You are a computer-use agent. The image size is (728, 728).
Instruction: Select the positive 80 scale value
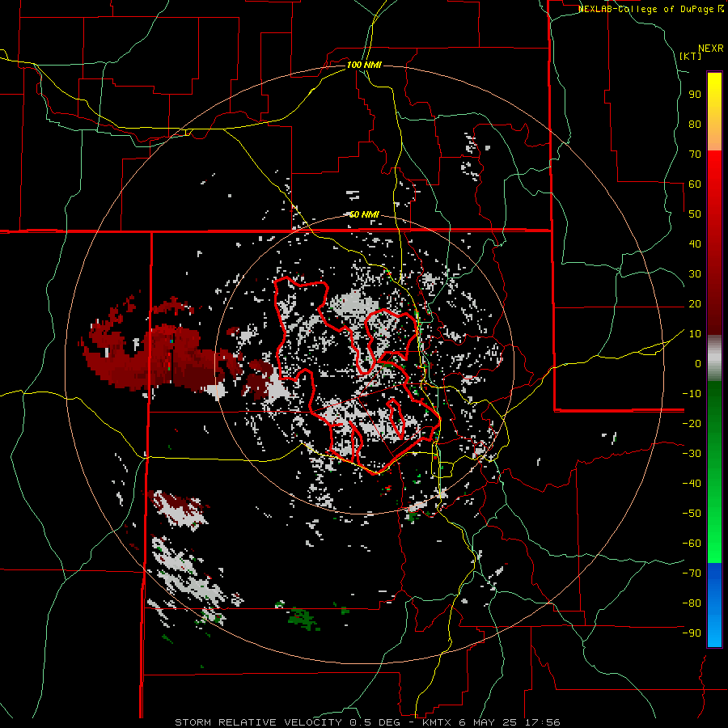click(695, 125)
